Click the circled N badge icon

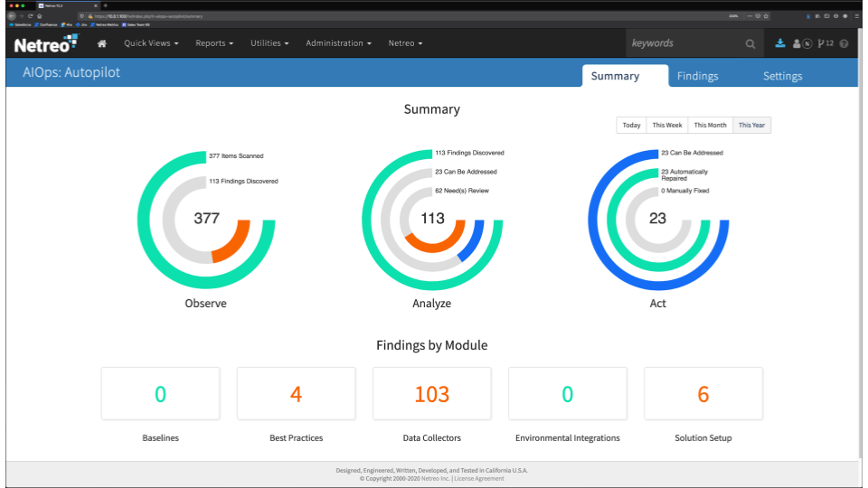click(807, 43)
